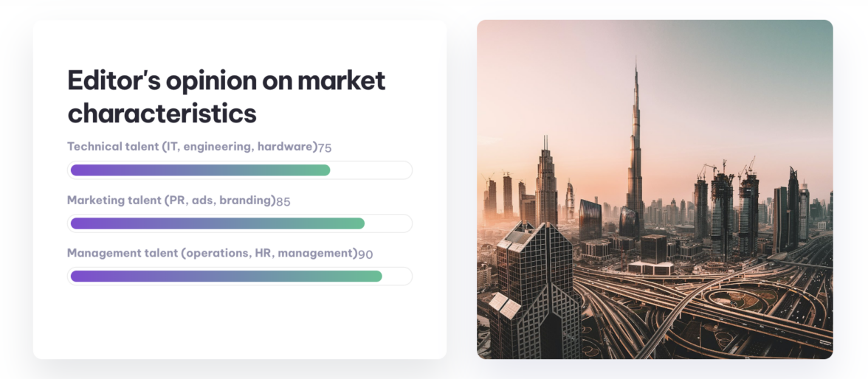Click the Burj Khalifa tower in photo
The height and width of the screenshot is (379, 868).
635,147
